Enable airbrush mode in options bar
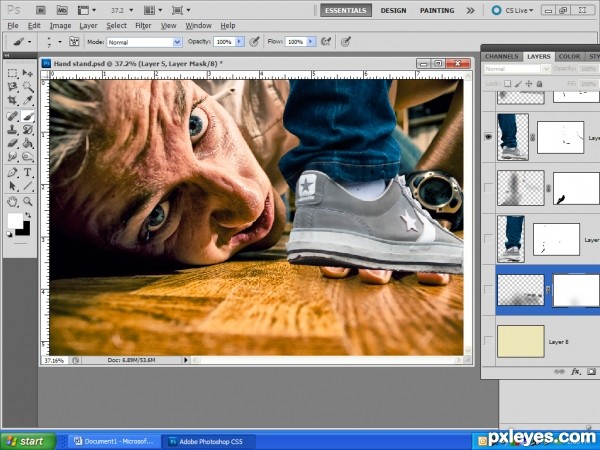600x450 pixels. [326, 41]
